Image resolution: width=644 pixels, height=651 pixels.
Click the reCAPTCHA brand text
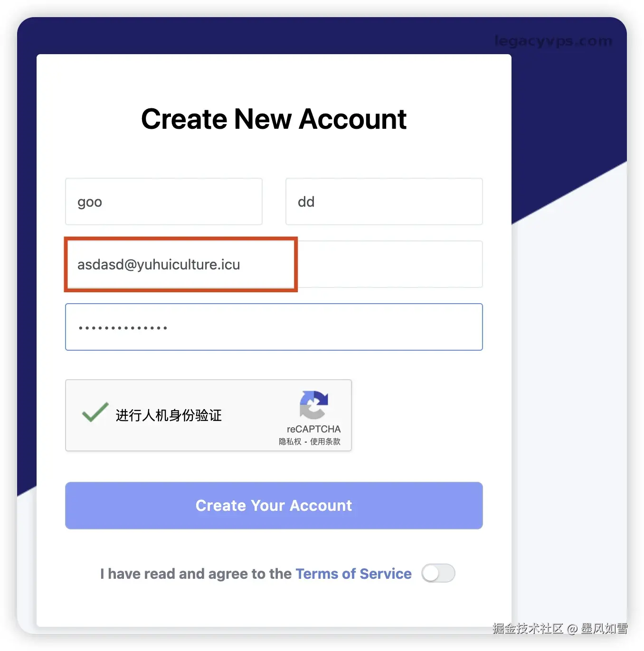tap(313, 429)
